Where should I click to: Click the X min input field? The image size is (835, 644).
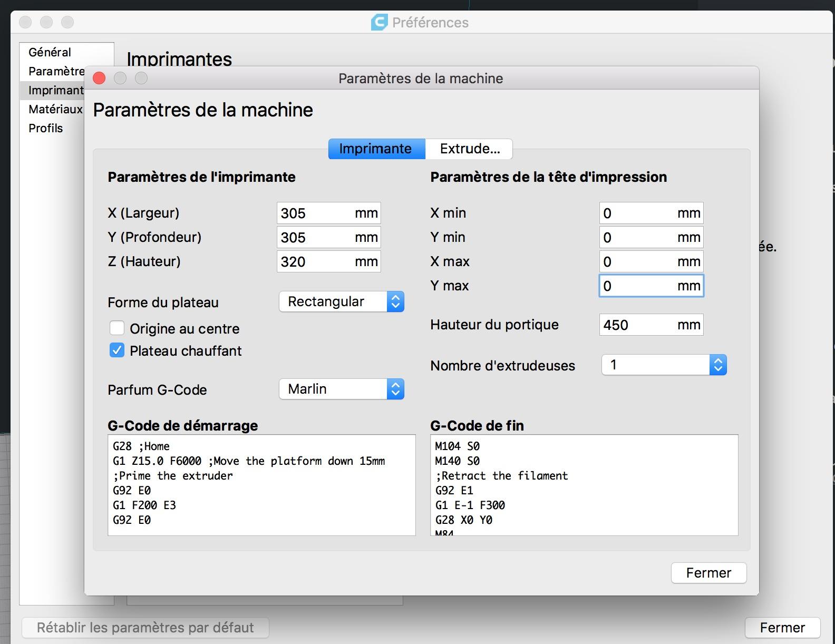[x=638, y=213]
